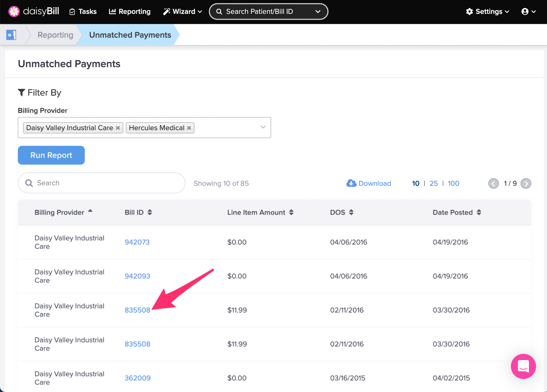The height and width of the screenshot is (392, 547).
Task: Open the user account avatar menu
Action: 529,12
